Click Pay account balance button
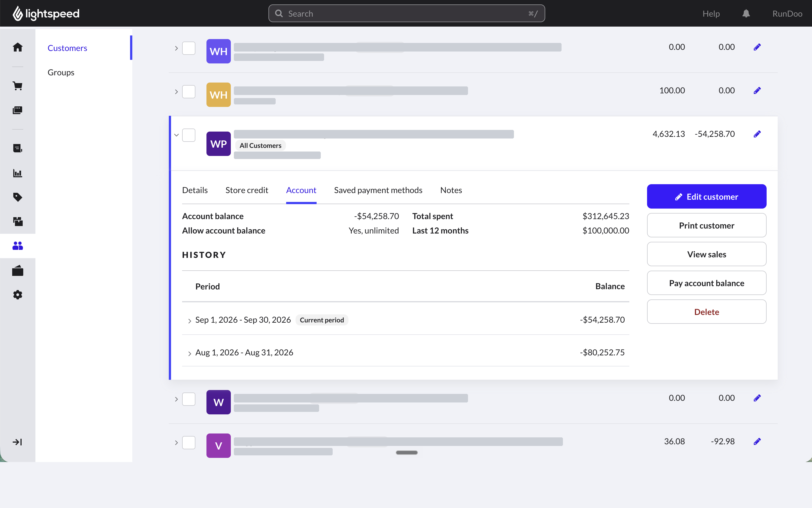 point(706,283)
